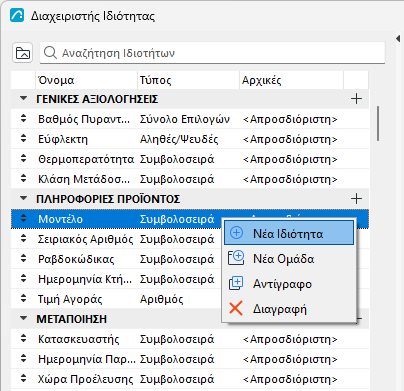Click reorder handle of Σειριακός Αριθμός row
This screenshot has height=391, width=404.
pos(23,239)
